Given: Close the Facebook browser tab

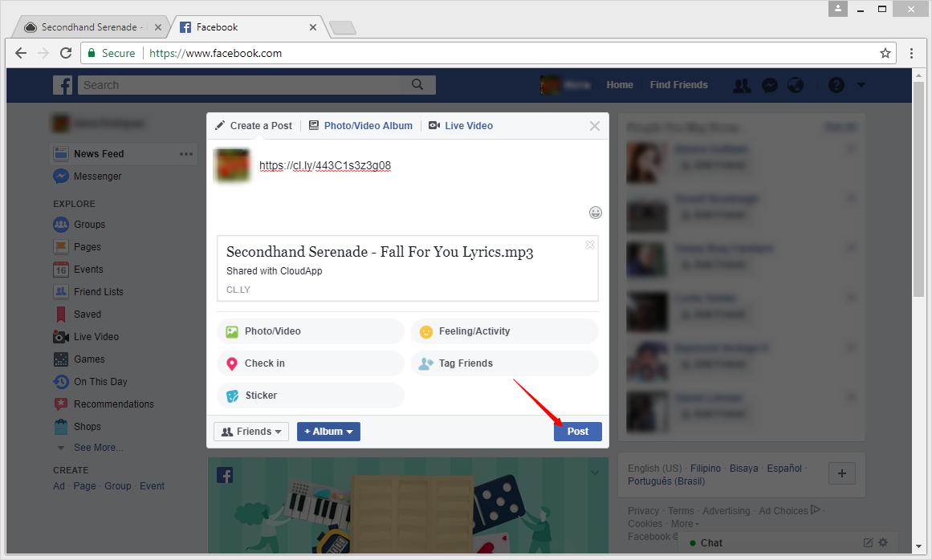Looking at the screenshot, I should point(312,27).
